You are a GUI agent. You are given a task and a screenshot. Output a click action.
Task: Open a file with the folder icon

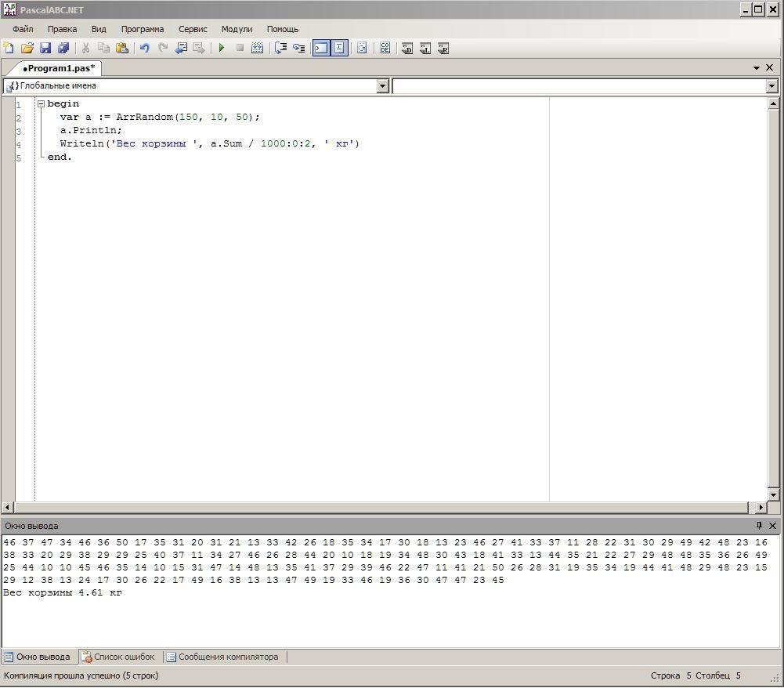coord(27,48)
